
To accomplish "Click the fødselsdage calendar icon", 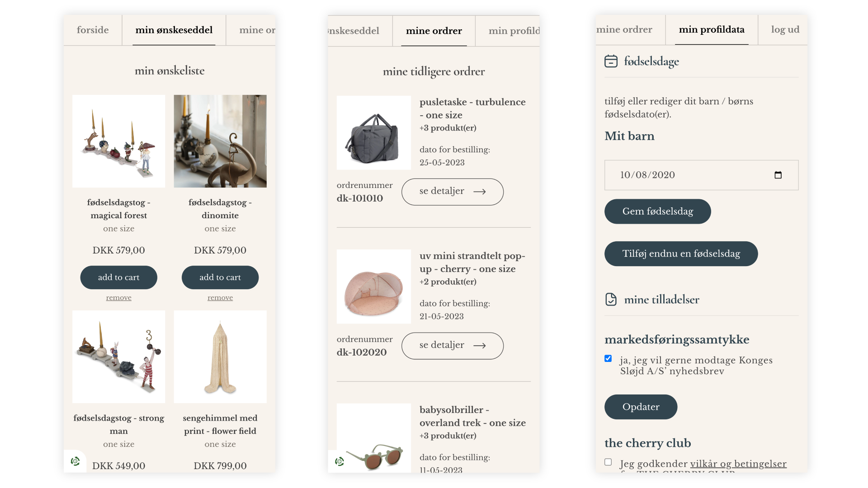I will click(611, 61).
